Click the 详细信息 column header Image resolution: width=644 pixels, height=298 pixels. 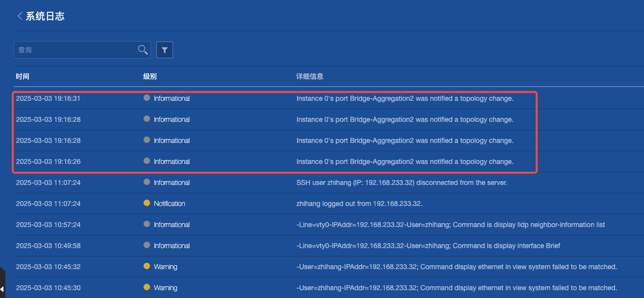point(310,76)
